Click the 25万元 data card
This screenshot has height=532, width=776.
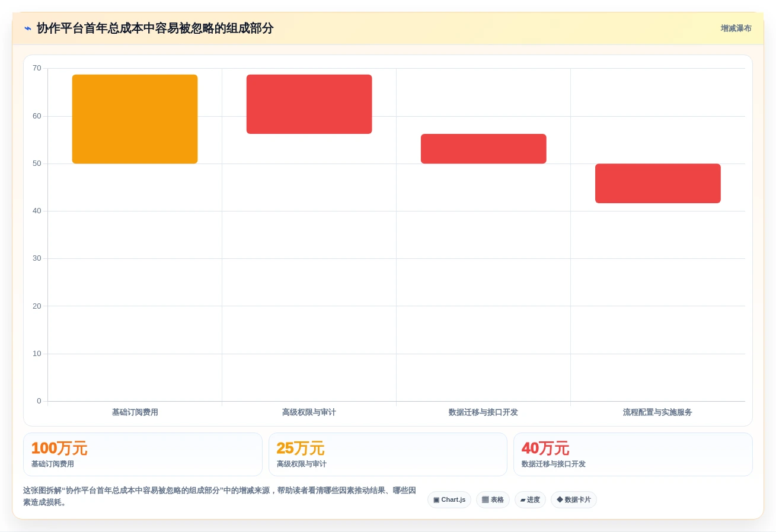[x=388, y=454]
